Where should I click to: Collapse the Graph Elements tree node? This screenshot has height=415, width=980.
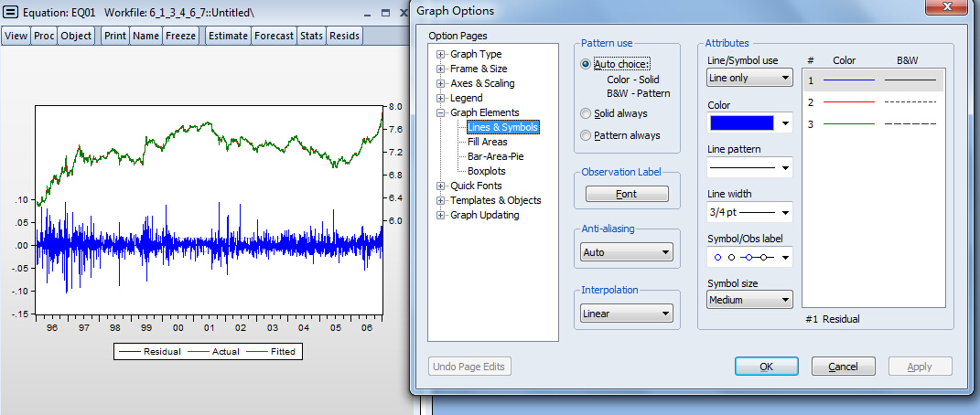click(441, 112)
